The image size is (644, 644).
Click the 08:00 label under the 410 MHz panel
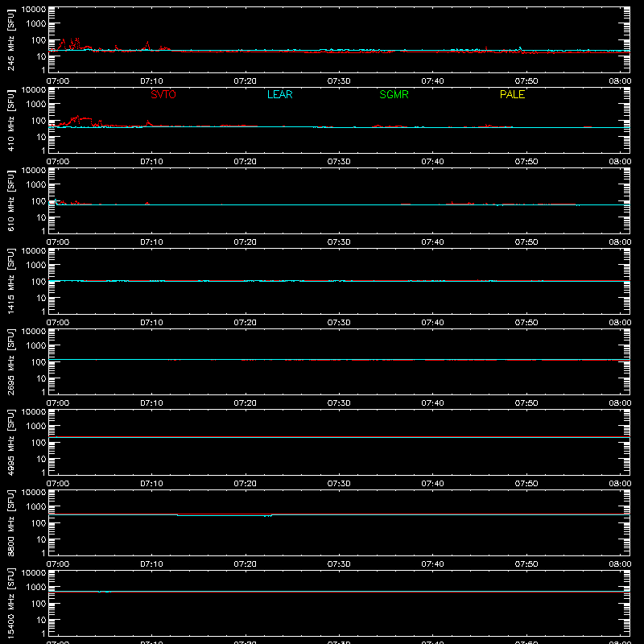point(620,162)
